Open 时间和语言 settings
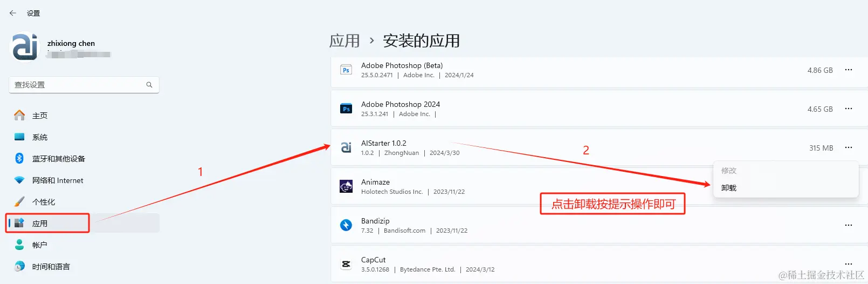This screenshot has height=284, width=868. click(x=84, y=267)
